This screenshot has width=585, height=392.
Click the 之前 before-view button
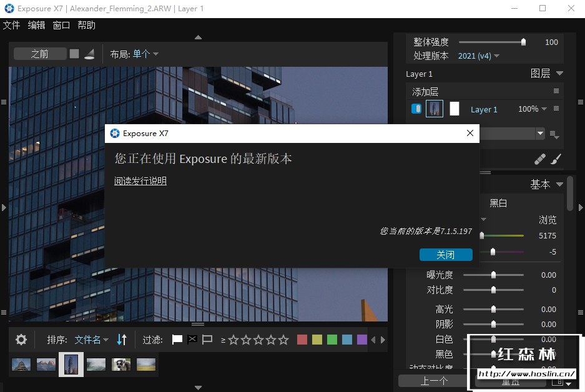coord(40,54)
